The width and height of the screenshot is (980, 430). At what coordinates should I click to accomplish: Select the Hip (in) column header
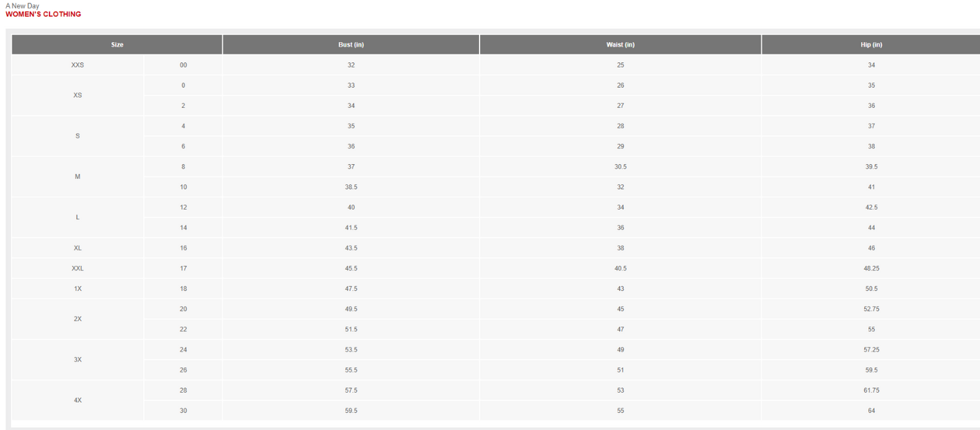(x=871, y=45)
